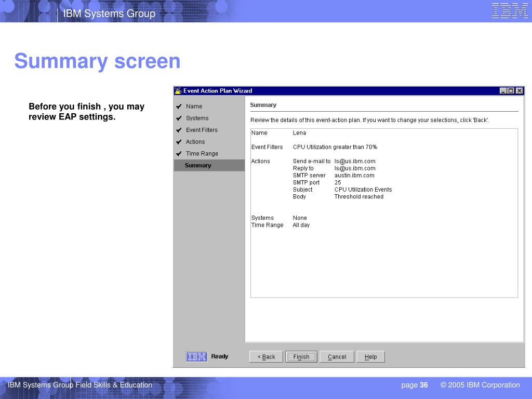Click the checkmark beside Time Range
Screen dimensions: 532x399
click(x=179, y=154)
